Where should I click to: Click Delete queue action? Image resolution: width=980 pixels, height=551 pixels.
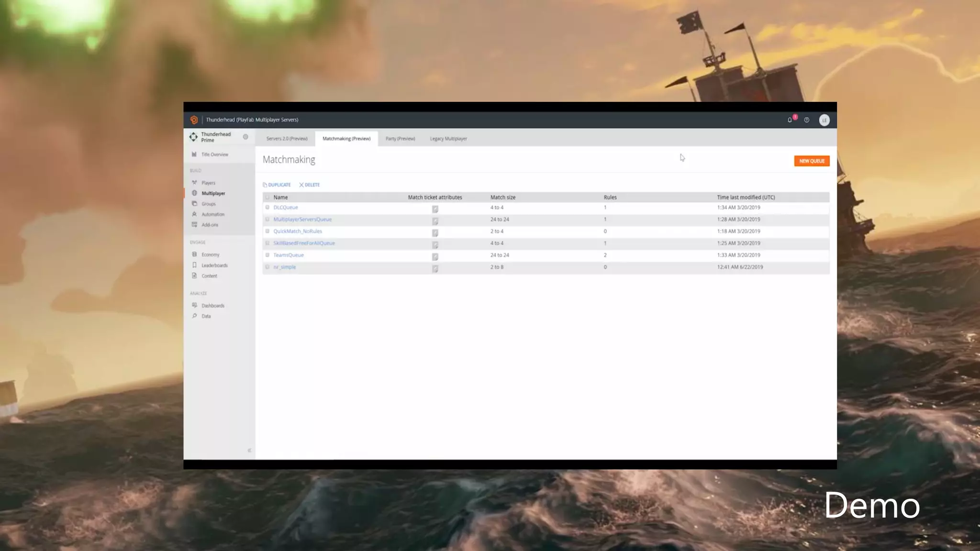[310, 185]
